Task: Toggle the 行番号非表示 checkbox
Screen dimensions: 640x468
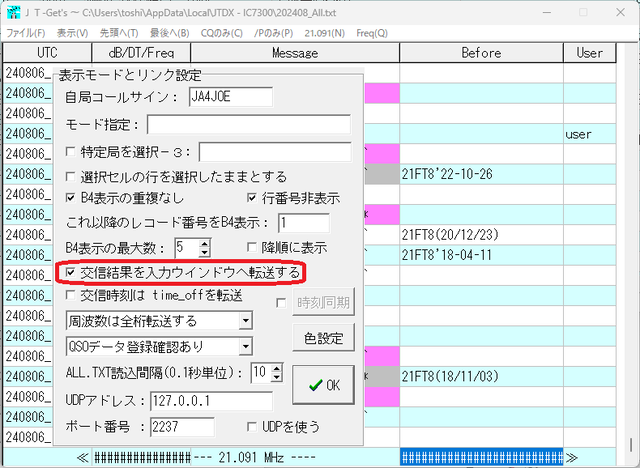Action: coord(252,198)
